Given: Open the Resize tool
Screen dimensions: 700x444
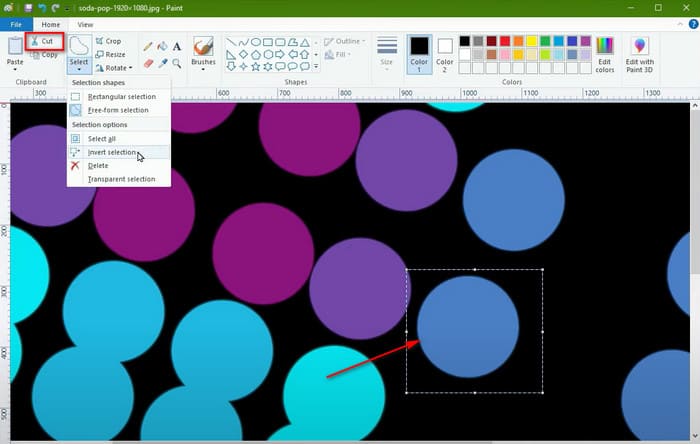Looking at the screenshot, I should click(110, 54).
